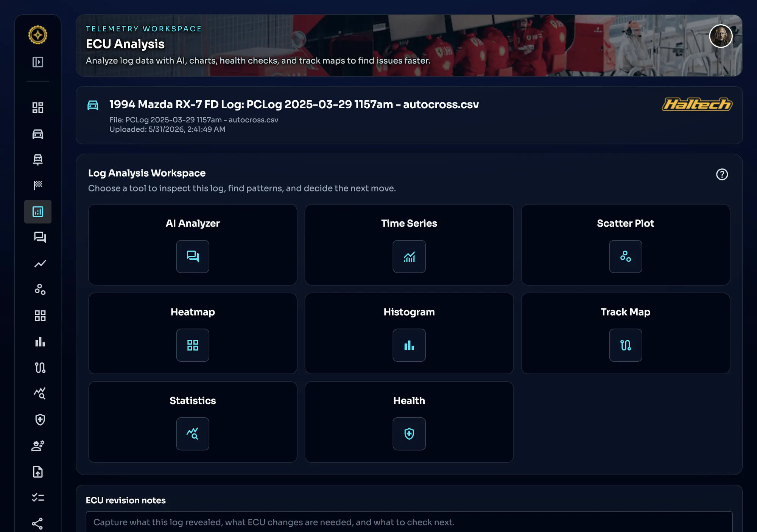757x532 pixels.
Task: Select the active ECU analysis sidebar icon
Action: (38, 212)
